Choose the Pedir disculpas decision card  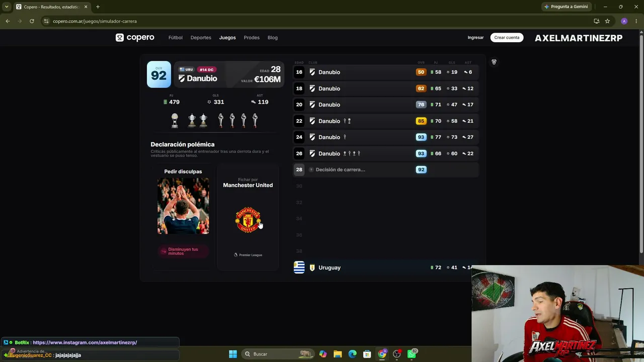(x=183, y=216)
